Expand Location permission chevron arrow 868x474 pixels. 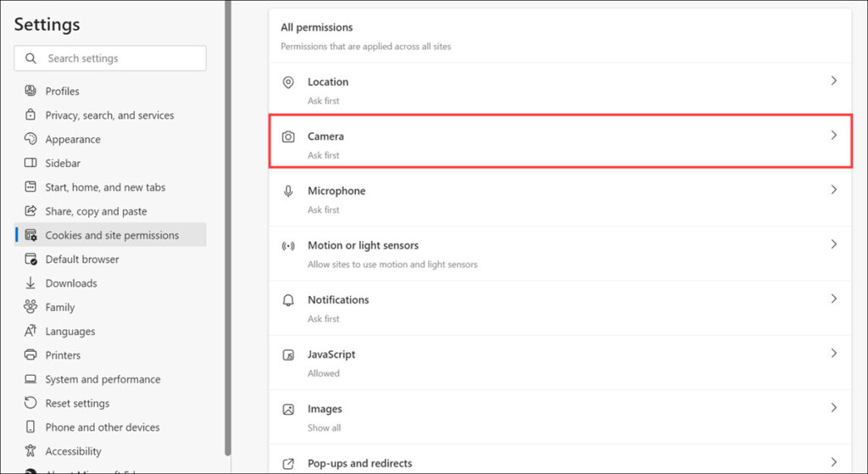[833, 81]
